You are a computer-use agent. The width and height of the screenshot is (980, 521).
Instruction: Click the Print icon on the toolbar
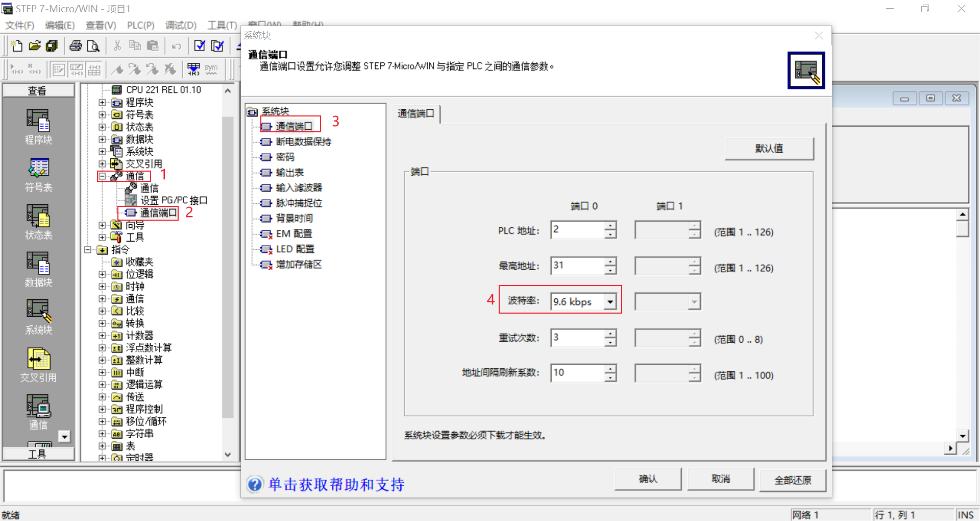[x=75, y=45]
